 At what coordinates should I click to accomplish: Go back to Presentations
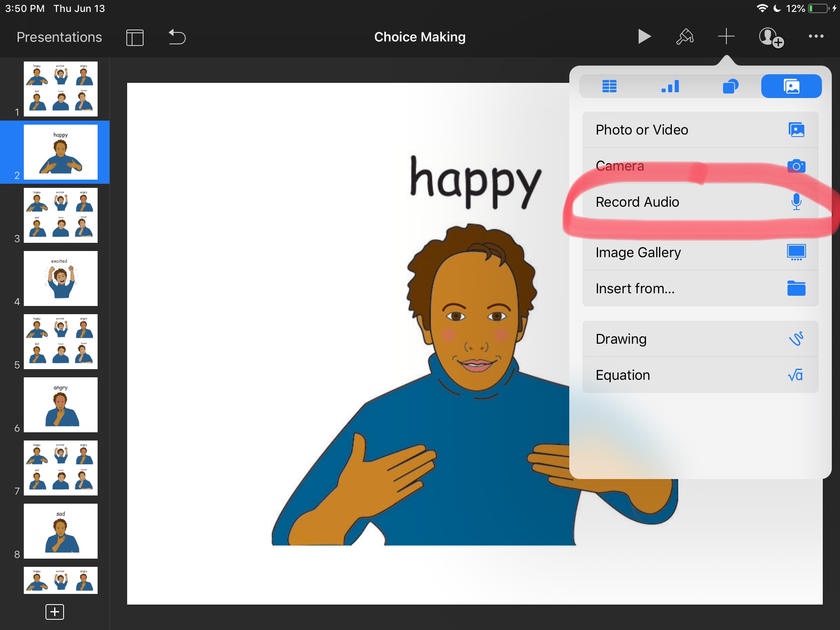[x=59, y=37]
